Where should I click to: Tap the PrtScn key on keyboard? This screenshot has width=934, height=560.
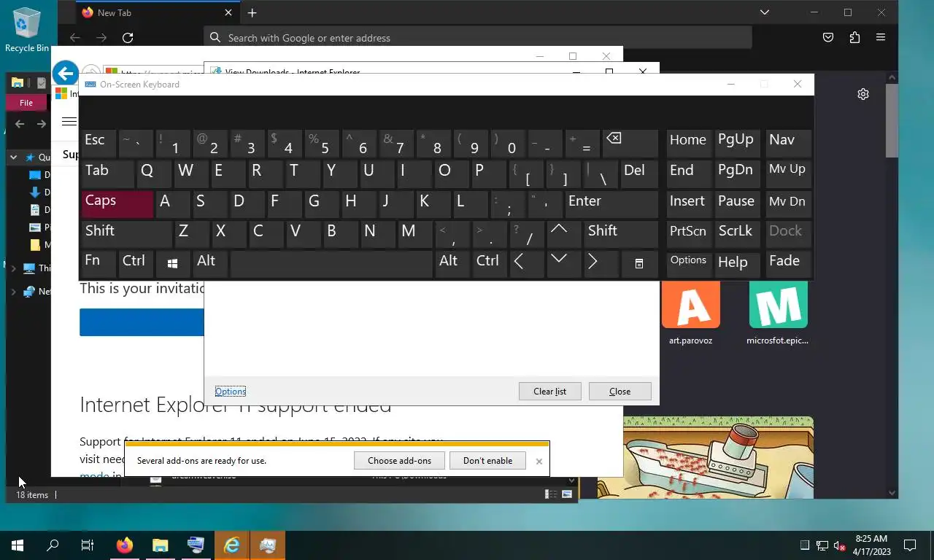coord(689,234)
